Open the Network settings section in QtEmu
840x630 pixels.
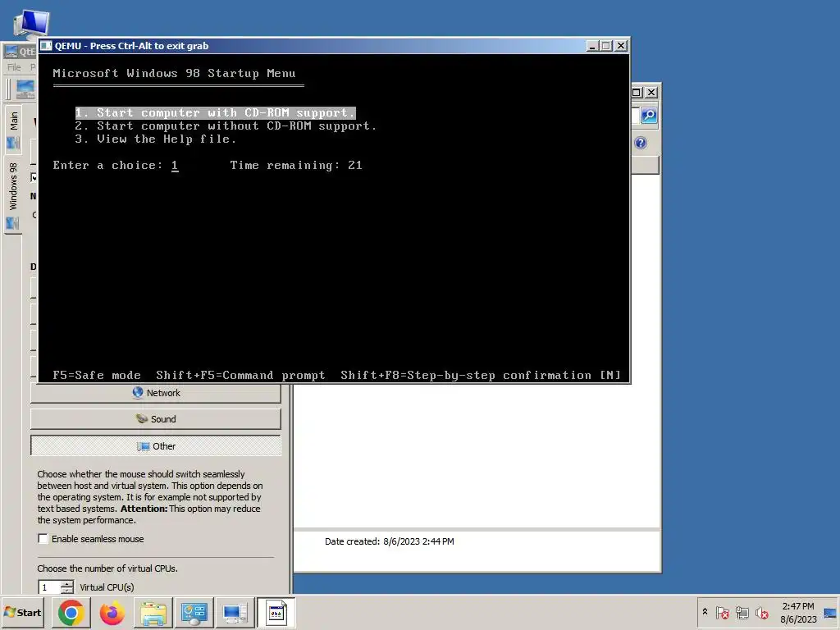click(x=155, y=393)
